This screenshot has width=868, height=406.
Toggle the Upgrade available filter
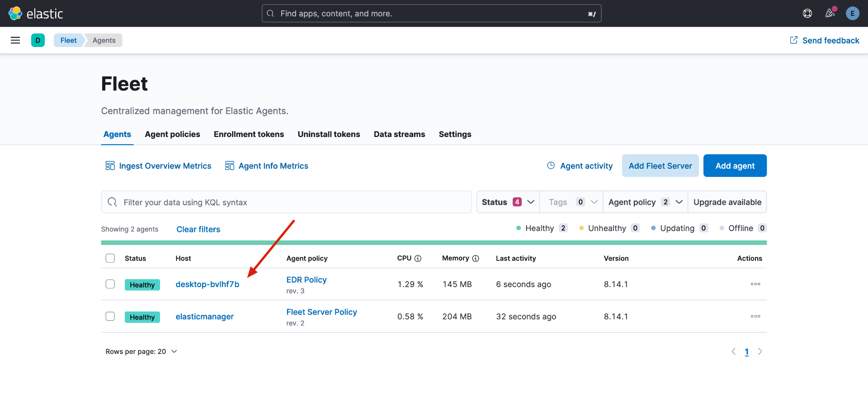coord(727,202)
